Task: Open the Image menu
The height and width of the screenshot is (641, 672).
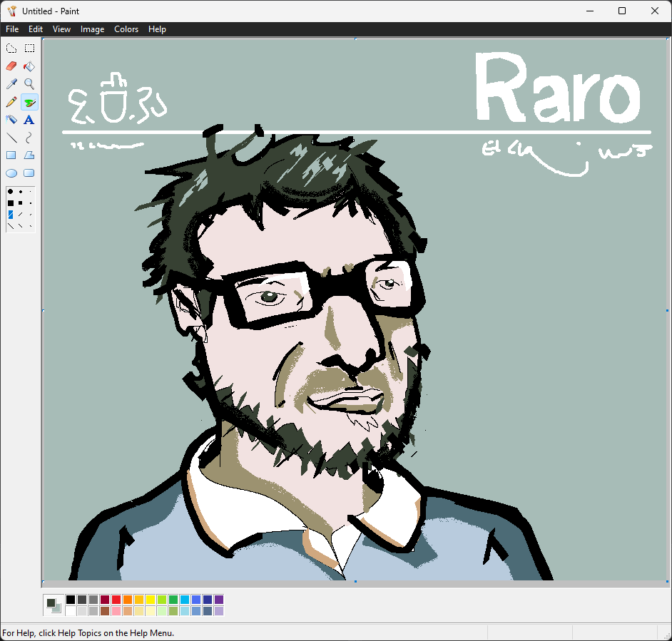Action: pos(92,29)
